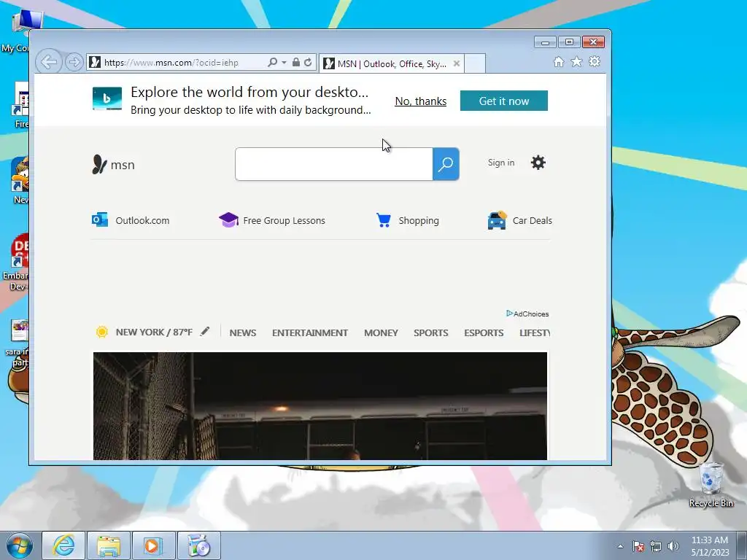Viewport: 747px width, 560px height.
Task: Click the Bing wallpaper banner icon
Action: pyautogui.click(x=107, y=98)
